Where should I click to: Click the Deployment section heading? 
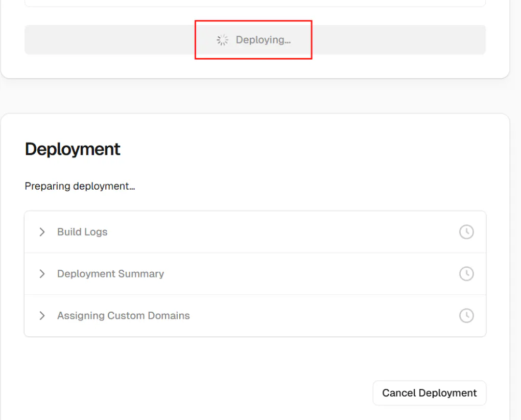click(x=73, y=149)
